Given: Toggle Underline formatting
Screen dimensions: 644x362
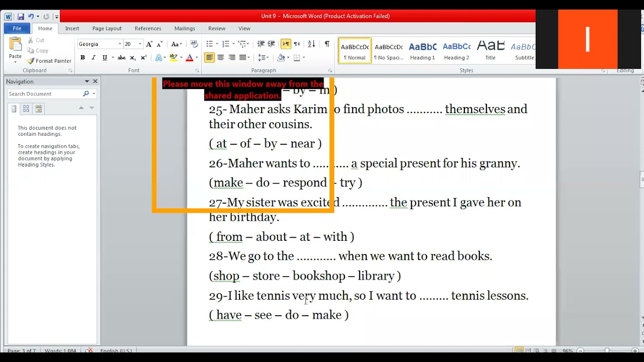Looking at the screenshot, I should (x=105, y=58).
